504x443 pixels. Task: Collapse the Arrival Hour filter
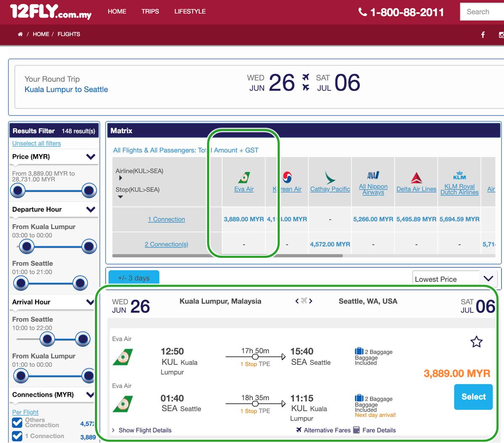(90, 302)
